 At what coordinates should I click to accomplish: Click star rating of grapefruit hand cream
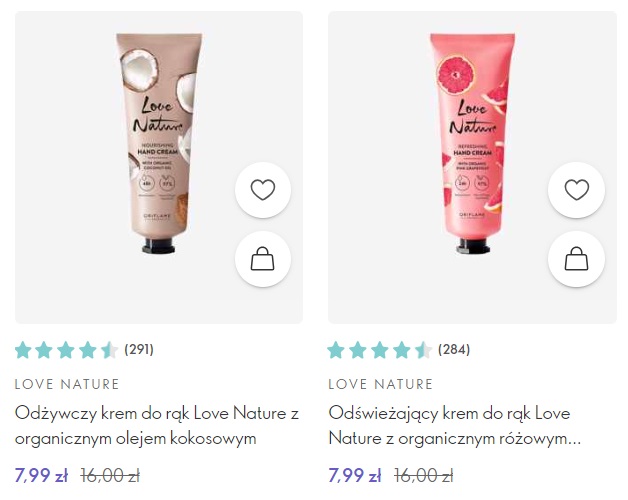(x=380, y=350)
